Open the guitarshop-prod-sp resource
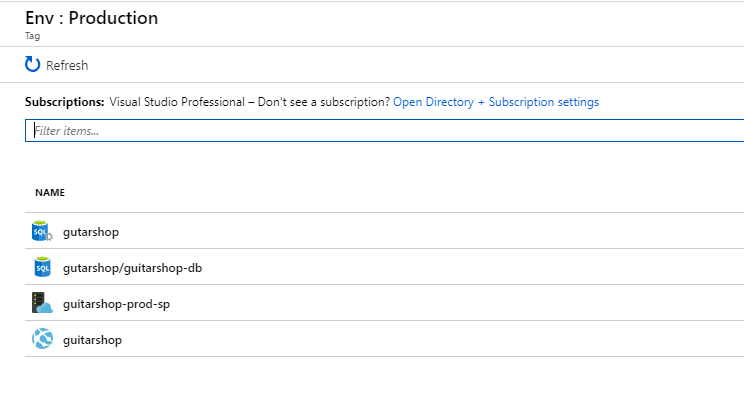This screenshot has height=420, width=744. coord(116,304)
